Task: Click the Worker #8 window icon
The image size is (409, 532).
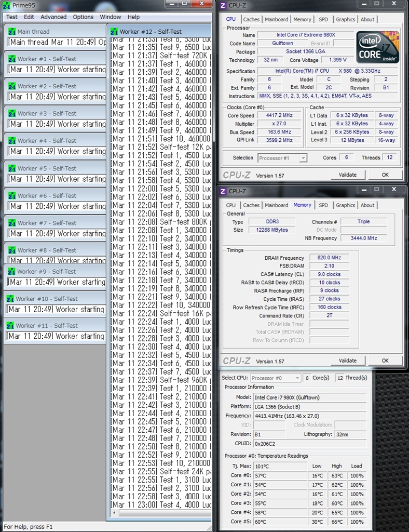Action: click(x=12, y=250)
